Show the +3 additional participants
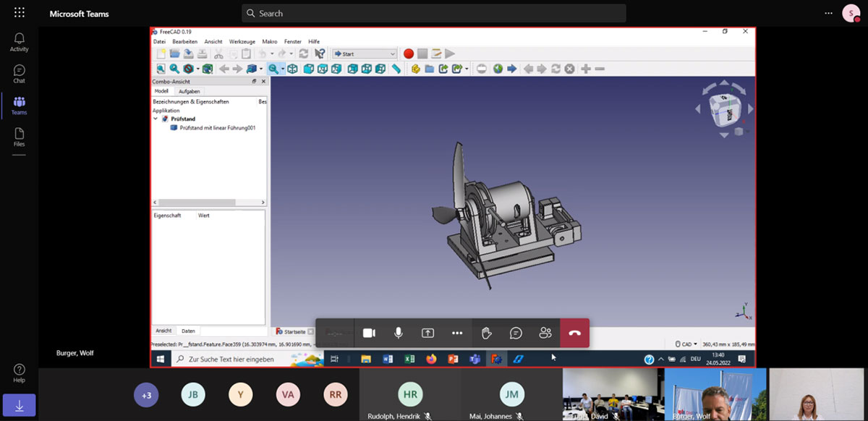Screen dimensions: 868x421 (x=146, y=395)
